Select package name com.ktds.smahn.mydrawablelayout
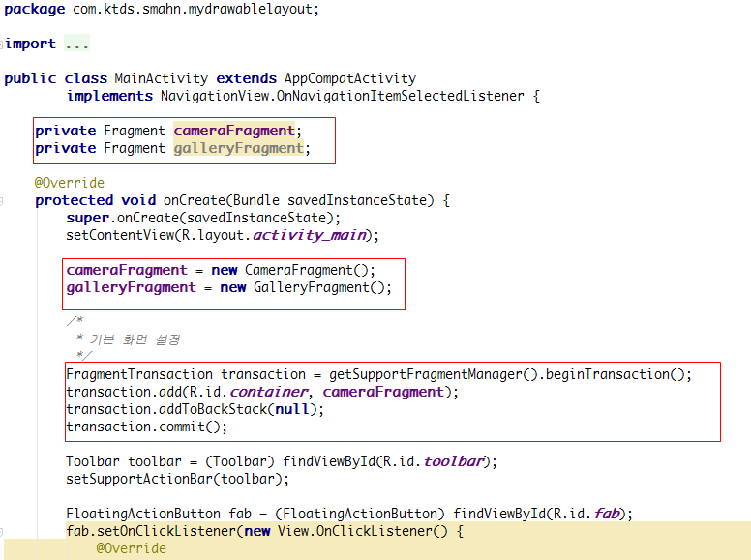This screenshot has height=560, width=751. click(x=193, y=9)
